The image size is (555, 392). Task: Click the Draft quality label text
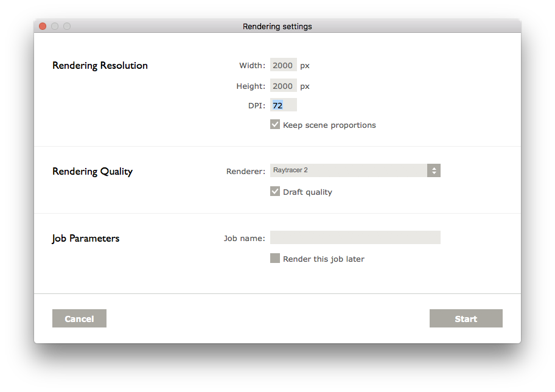307,192
